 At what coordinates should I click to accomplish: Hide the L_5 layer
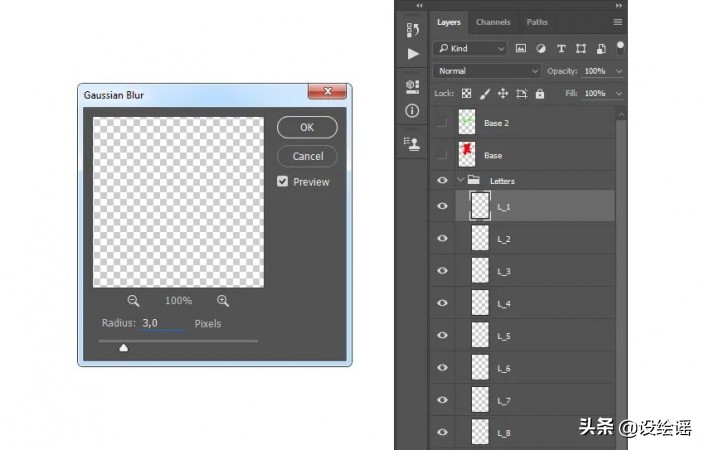[x=442, y=335]
